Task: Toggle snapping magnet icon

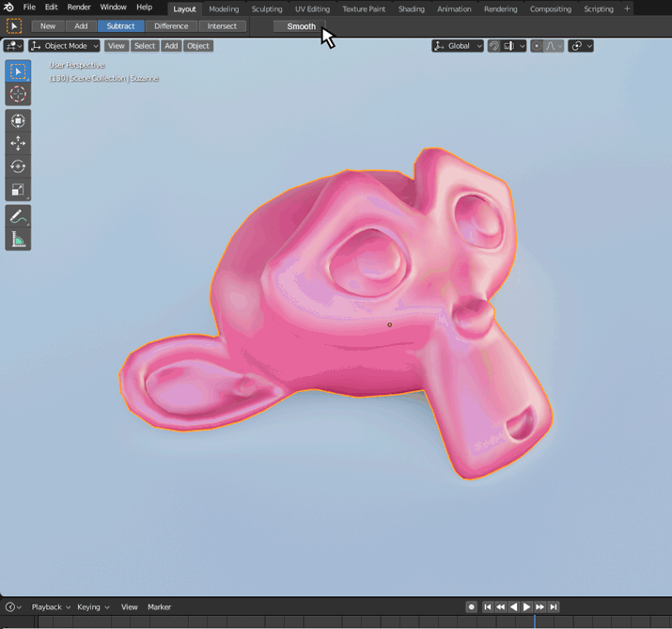Action: pyautogui.click(x=494, y=46)
